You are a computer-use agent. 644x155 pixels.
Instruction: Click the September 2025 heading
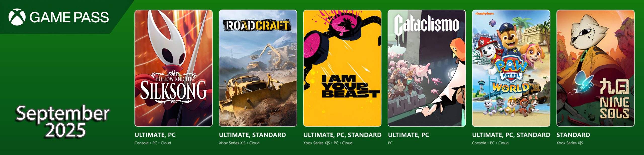point(63,122)
